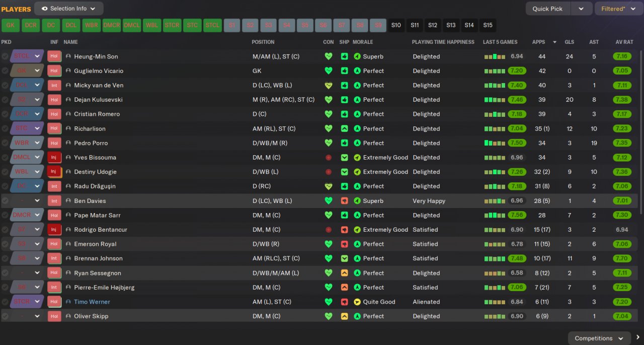Open Ben Davies' empty position dropdown
The height and width of the screenshot is (345, 644).
[x=26, y=200]
